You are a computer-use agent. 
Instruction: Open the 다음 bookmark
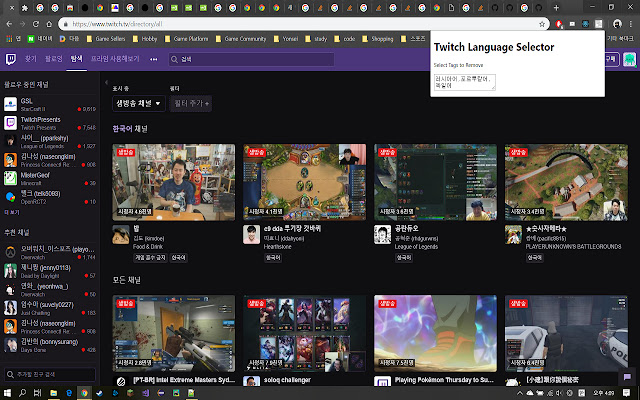[69, 39]
